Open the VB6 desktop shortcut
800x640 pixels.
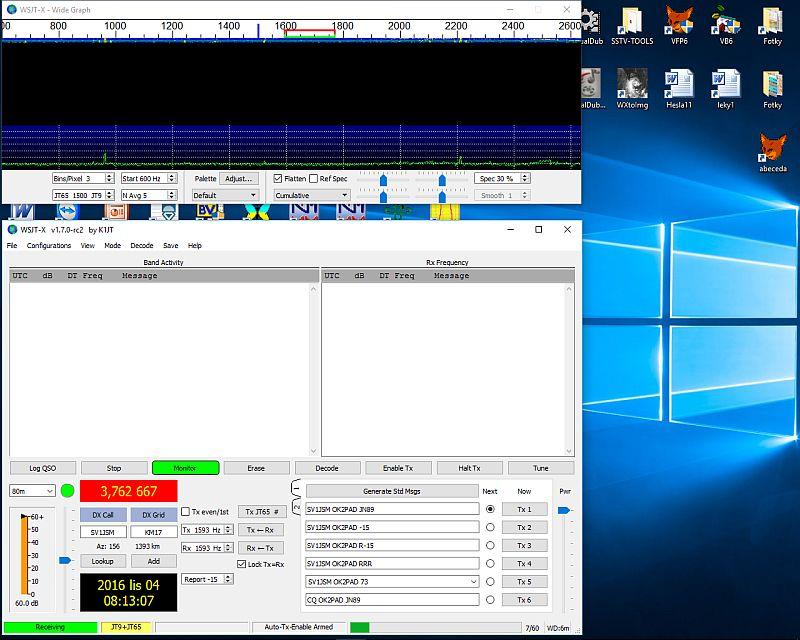(726, 26)
